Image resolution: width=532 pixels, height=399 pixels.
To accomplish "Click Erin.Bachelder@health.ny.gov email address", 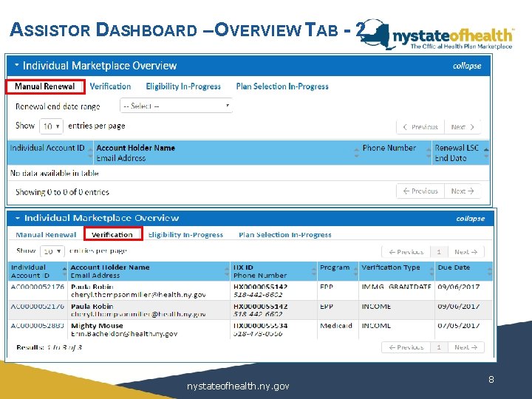I will tap(124, 334).
